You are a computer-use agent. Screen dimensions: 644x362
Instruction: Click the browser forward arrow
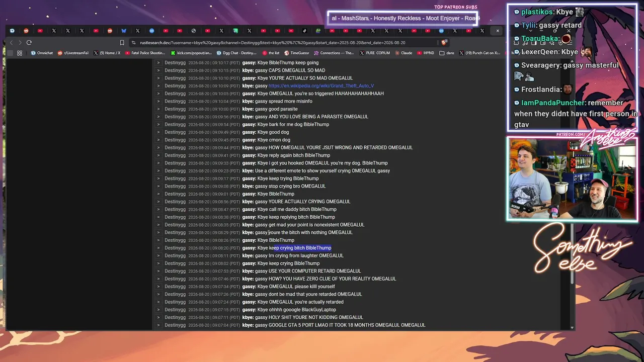point(20,43)
